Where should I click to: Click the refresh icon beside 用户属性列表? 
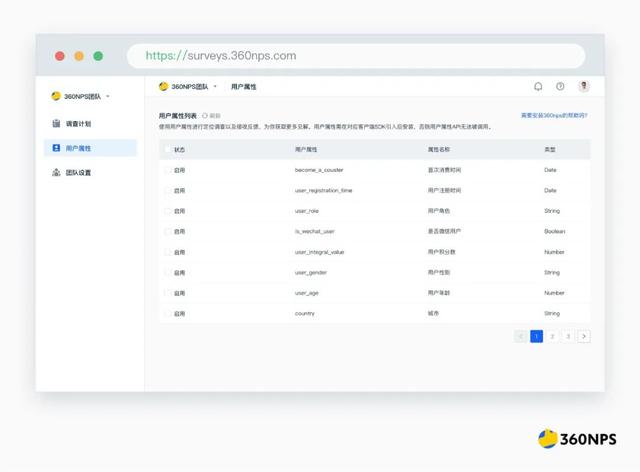click(205, 116)
